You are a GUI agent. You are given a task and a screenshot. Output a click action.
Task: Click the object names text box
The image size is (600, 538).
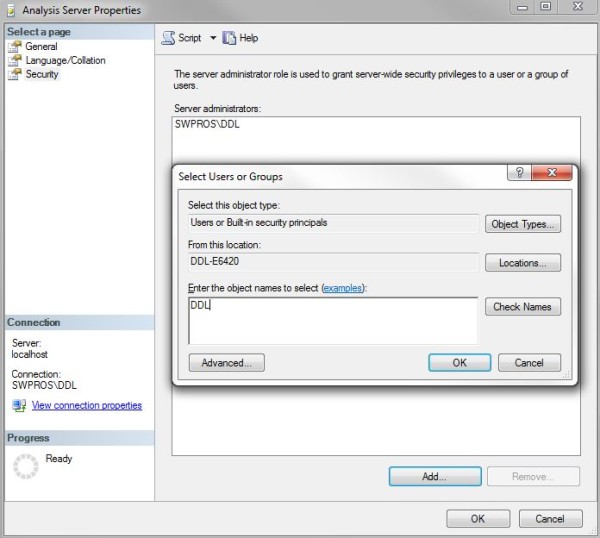point(333,321)
